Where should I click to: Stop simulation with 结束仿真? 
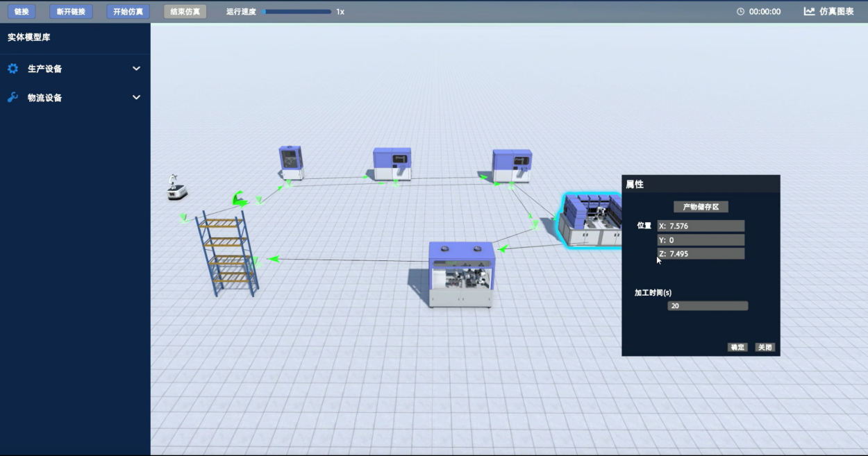[x=185, y=12]
